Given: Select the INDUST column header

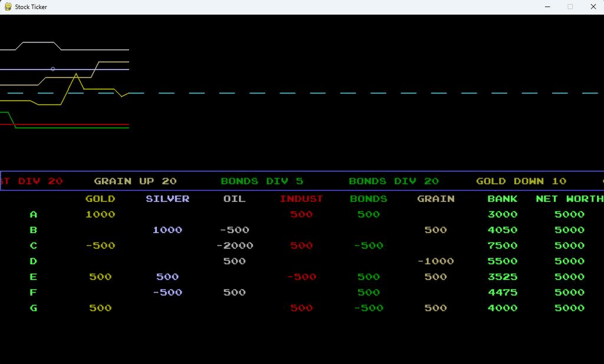Looking at the screenshot, I should point(302,199).
